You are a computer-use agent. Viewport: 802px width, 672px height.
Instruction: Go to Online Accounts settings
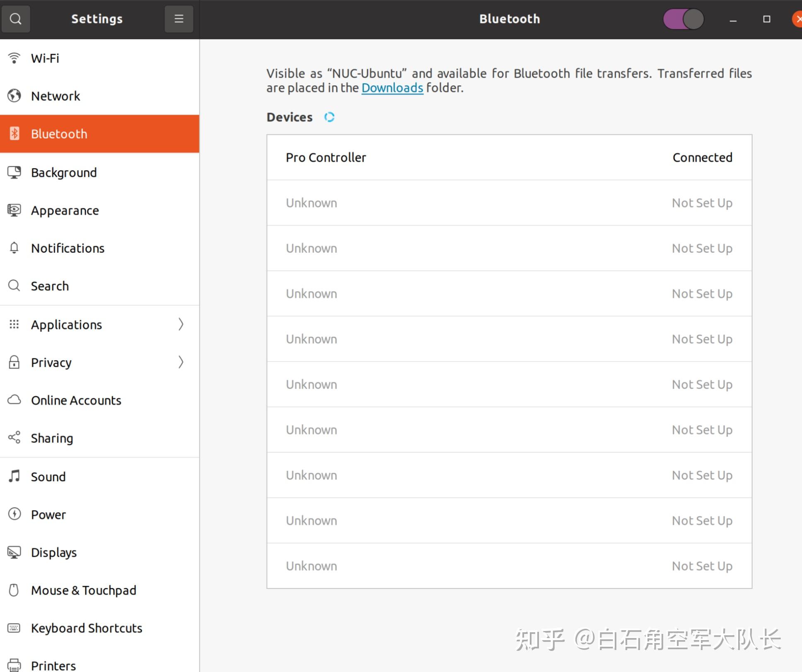tap(76, 400)
